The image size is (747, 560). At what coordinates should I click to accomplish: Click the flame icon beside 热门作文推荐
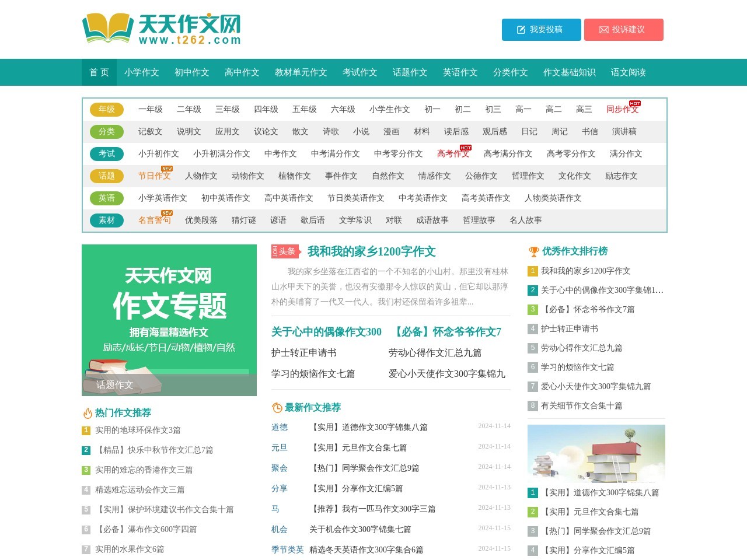point(86,412)
